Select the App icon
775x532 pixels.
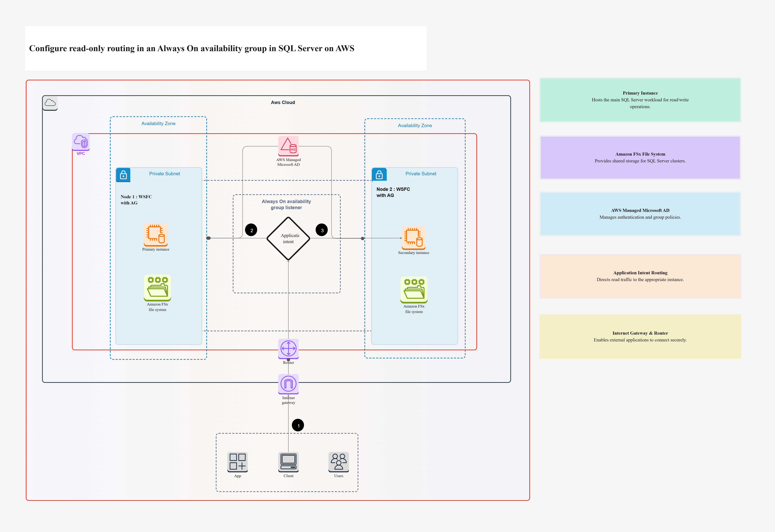click(x=237, y=462)
